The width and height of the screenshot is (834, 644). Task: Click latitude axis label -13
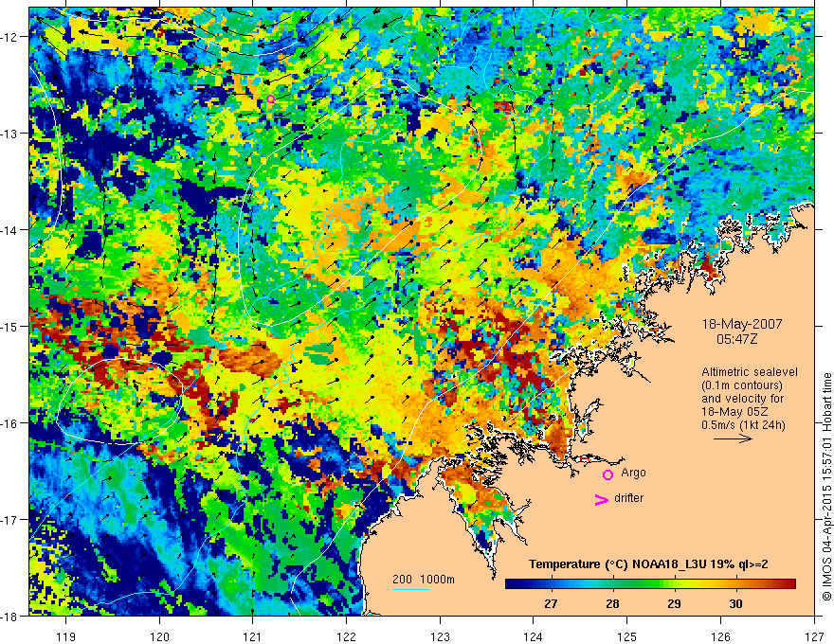pos(10,134)
